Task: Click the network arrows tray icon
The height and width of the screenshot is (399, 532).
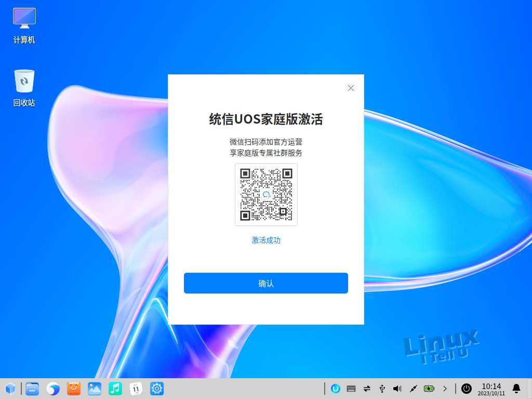Action: (x=367, y=389)
